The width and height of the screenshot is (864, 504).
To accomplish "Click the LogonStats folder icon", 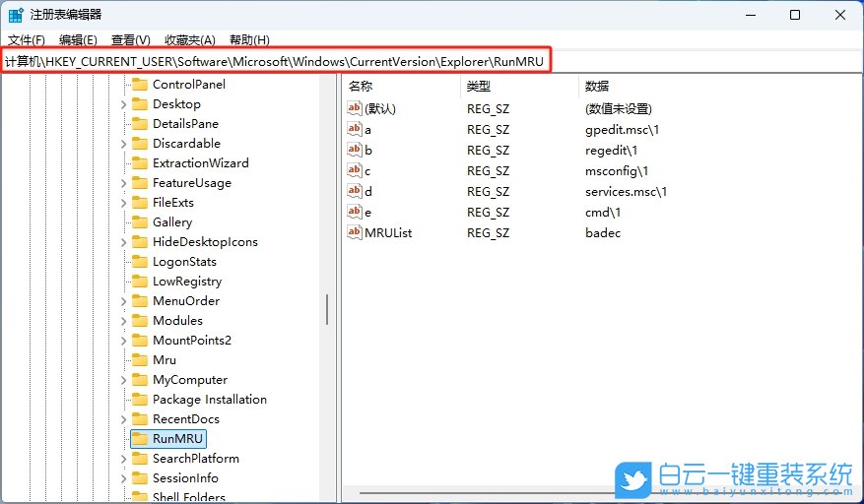I will tap(140, 262).
